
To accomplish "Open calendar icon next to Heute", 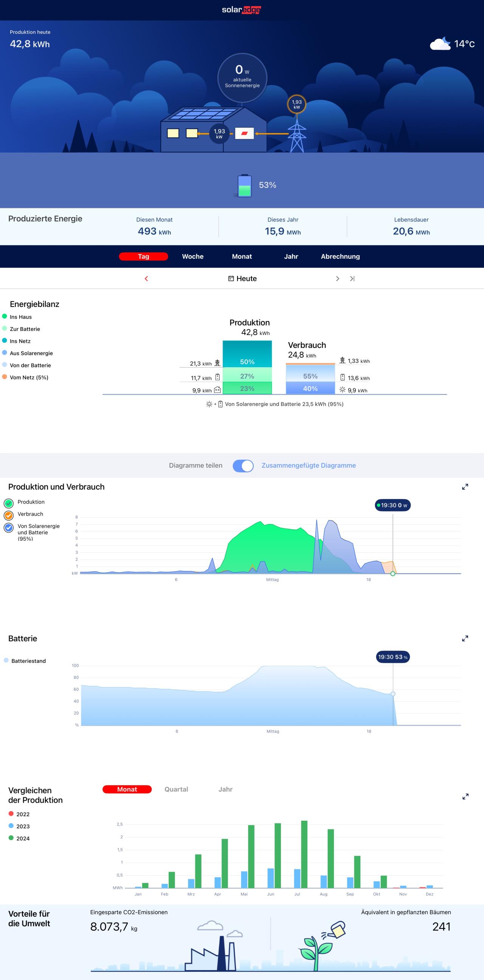I will 231,279.
